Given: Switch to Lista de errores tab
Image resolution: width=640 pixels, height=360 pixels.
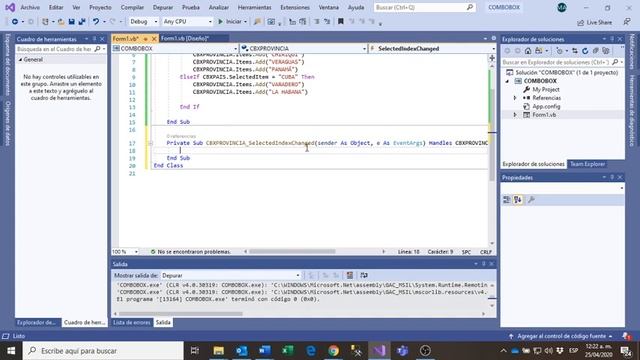Looking at the screenshot, I should click(131, 322).
